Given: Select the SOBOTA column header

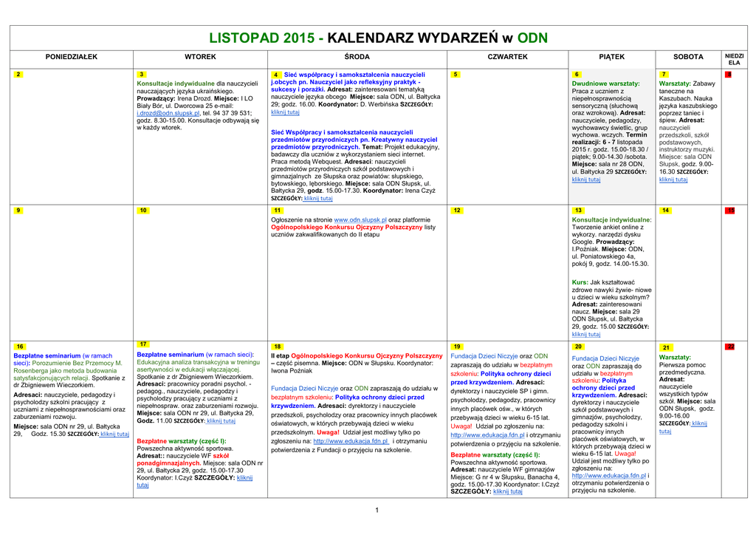Looking at the screenshot, I should 688,57.
